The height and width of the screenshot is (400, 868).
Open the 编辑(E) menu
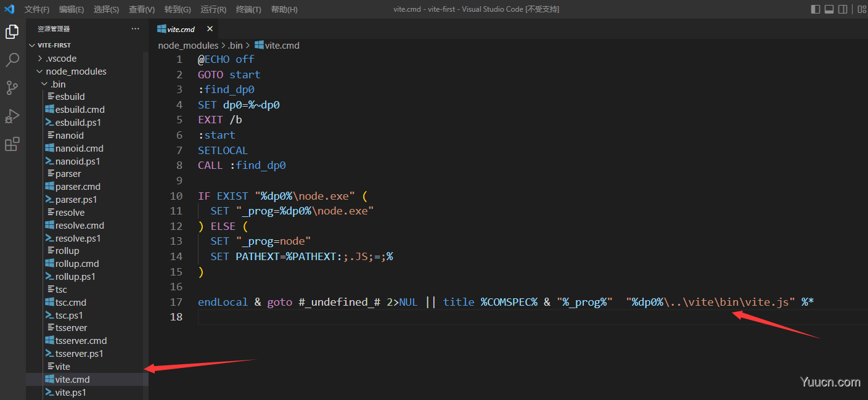click(x=72, y=9)
